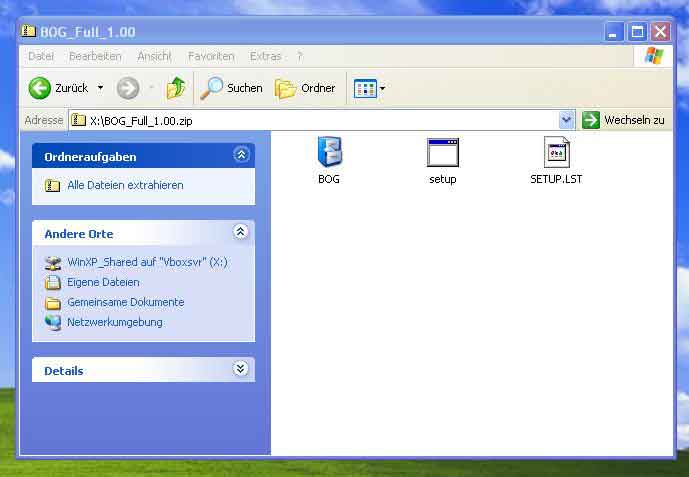Go up one folder level
The width and height of the screenshot is (689, 477).
click(176, 88)
